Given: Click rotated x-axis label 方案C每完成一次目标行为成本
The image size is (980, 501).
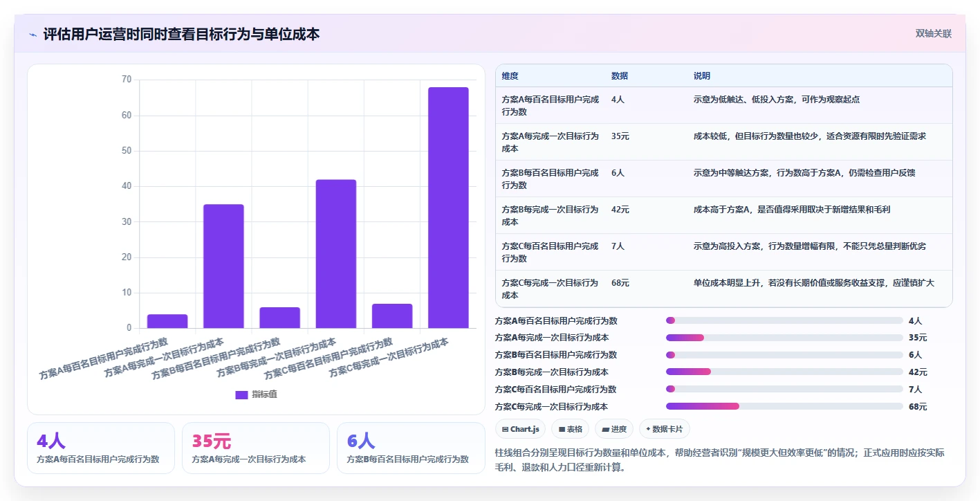Looking at the screenshot, I should [389, 357].
